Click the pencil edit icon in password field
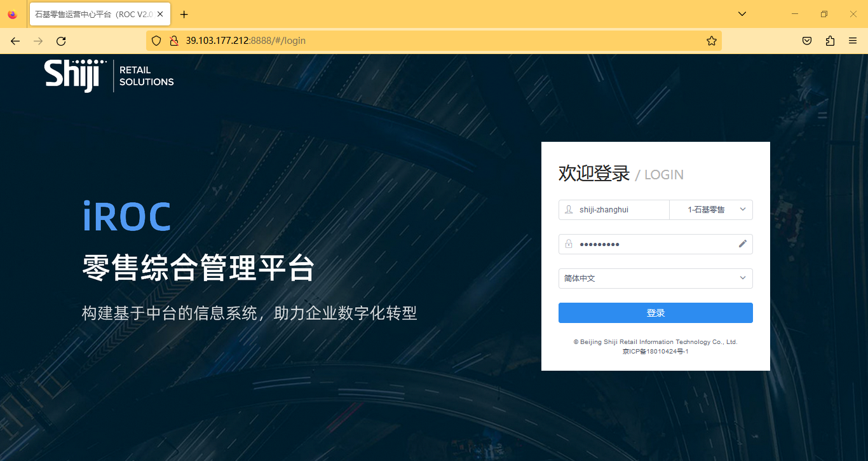Viewport: 868px width, 461px height. [x=742, y=244]
